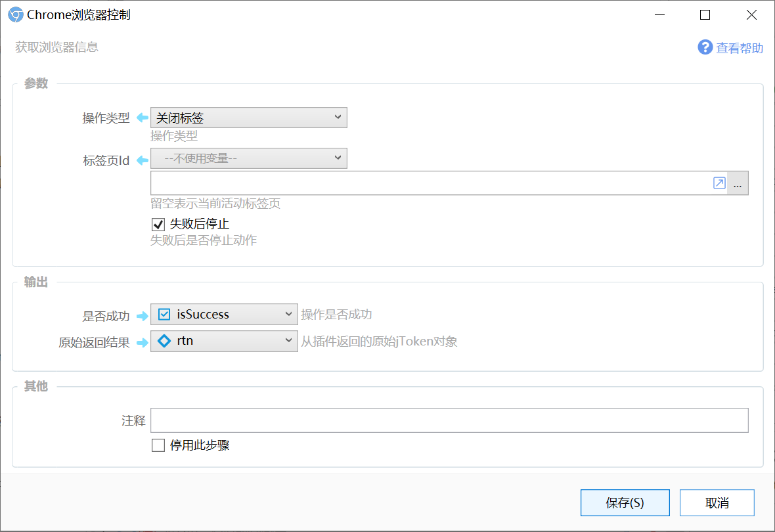Screen dimensions: 775x532
Task: Enable the 停用此步骤 checkbox
Action: point(158,445)
